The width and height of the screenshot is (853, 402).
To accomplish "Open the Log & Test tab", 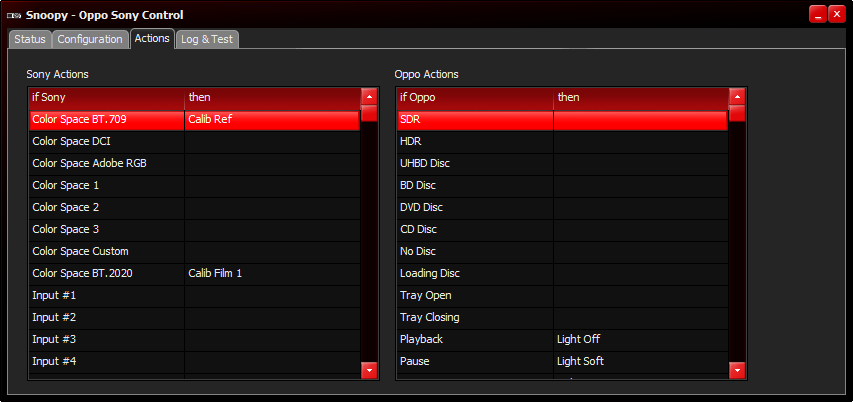I will pyautogui.click(x=207, y=39).
